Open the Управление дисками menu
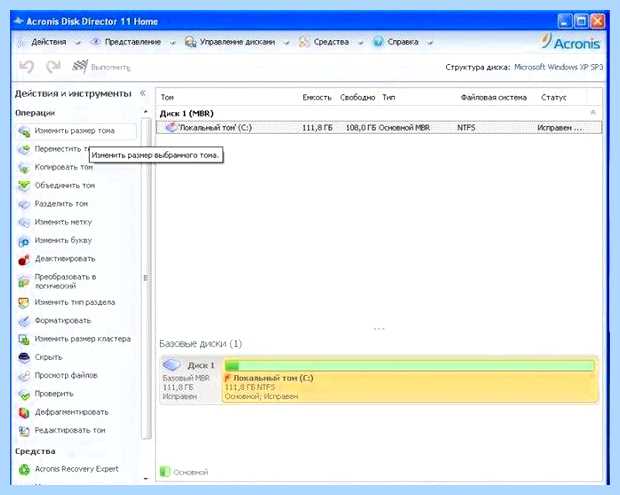Image resolution: width=620 pixels, height=495 pixels. coord(237,42)
